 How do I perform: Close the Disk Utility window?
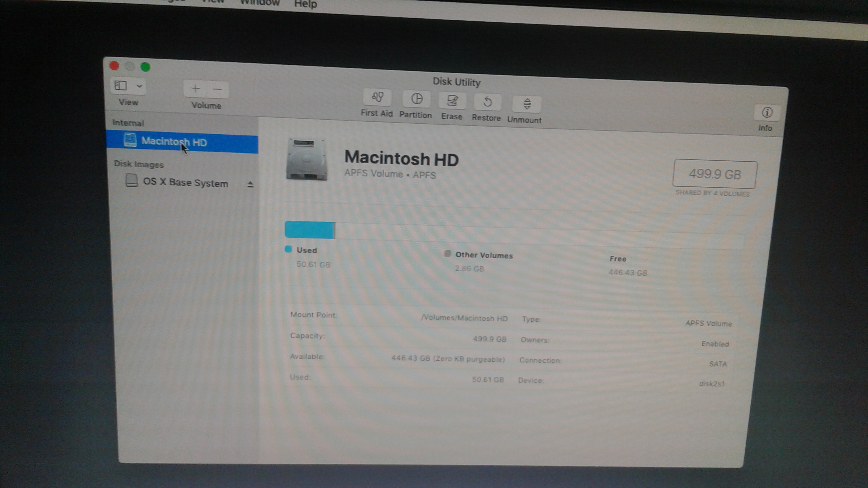(x=114, y=65)
